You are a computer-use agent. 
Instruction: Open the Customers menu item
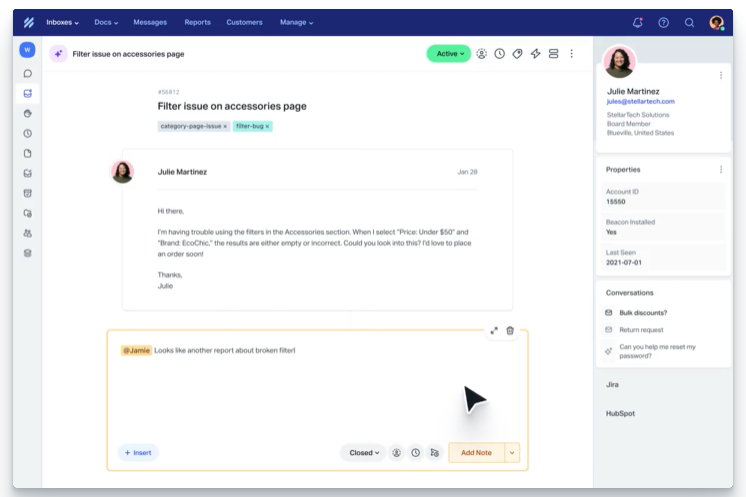tap(244, 22)
